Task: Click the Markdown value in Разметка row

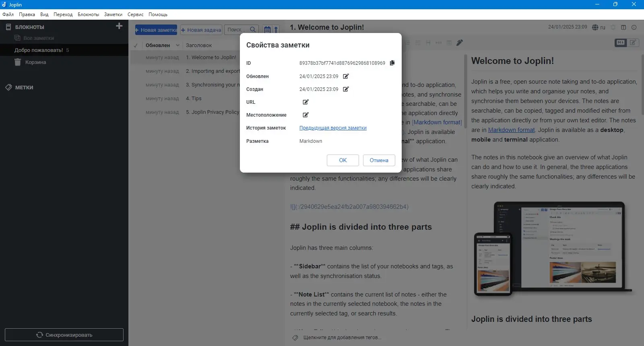Action: coord(311,141)
